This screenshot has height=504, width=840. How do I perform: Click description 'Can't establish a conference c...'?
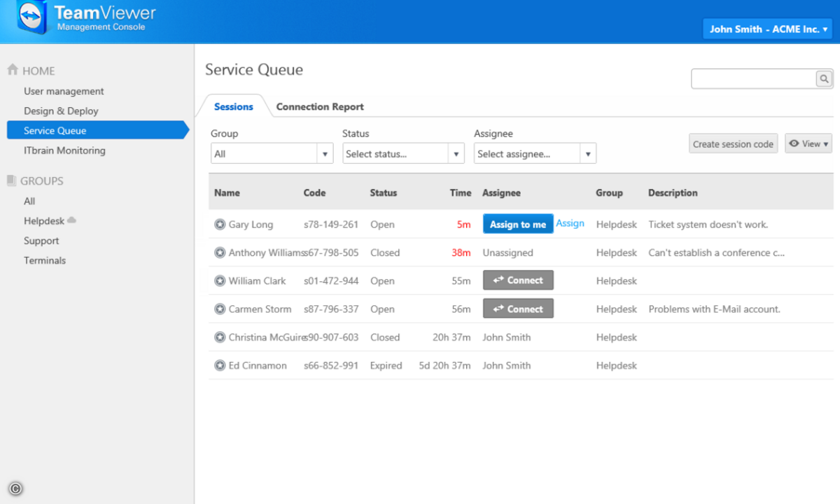(716, 253)
